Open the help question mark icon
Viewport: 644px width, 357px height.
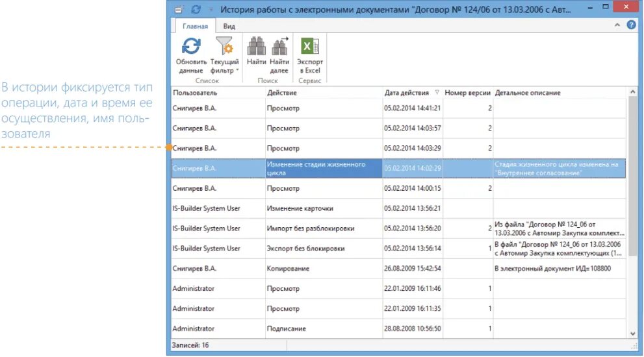(x=631, y=25)
